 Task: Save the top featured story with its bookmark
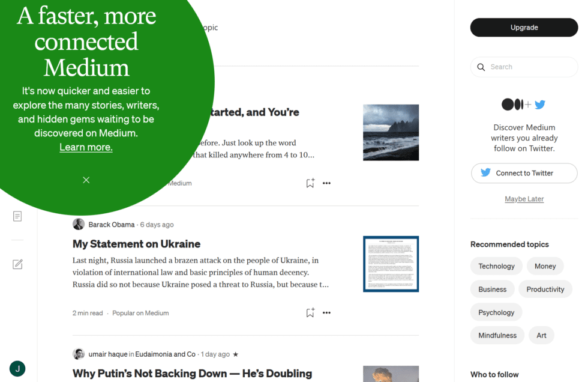click(x=310, y=183)
